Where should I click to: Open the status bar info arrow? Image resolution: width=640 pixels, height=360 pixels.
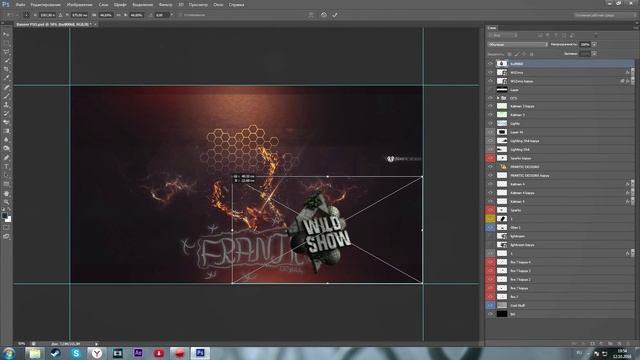pos(96,344)
